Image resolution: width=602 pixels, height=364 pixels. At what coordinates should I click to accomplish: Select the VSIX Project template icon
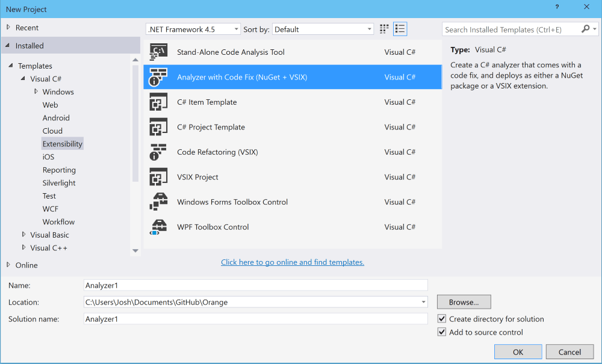pos(158,177)
